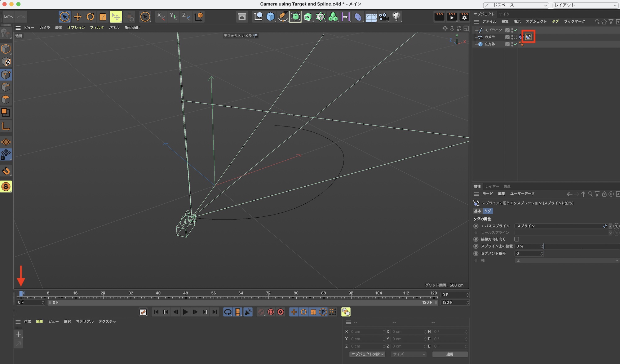Click the 適用 button
This screenshot has height=364, width=620.
click(x=450, y=354)
